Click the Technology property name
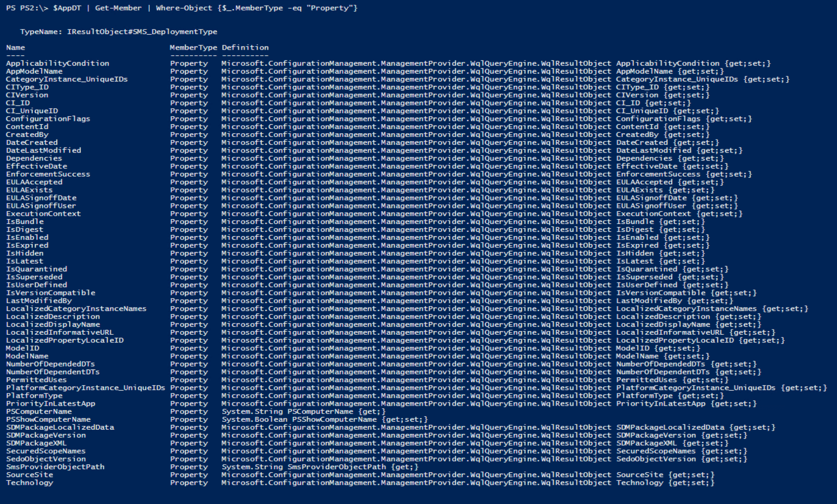Viewport: 837px width, 504px height. point(29,483)
